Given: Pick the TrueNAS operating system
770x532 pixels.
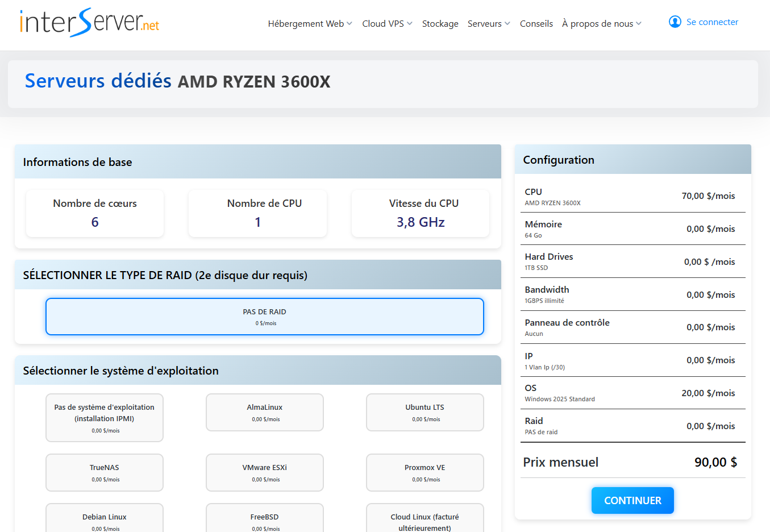Looking at the screenshot, I should pyautogui.click(x=105, y=472).
